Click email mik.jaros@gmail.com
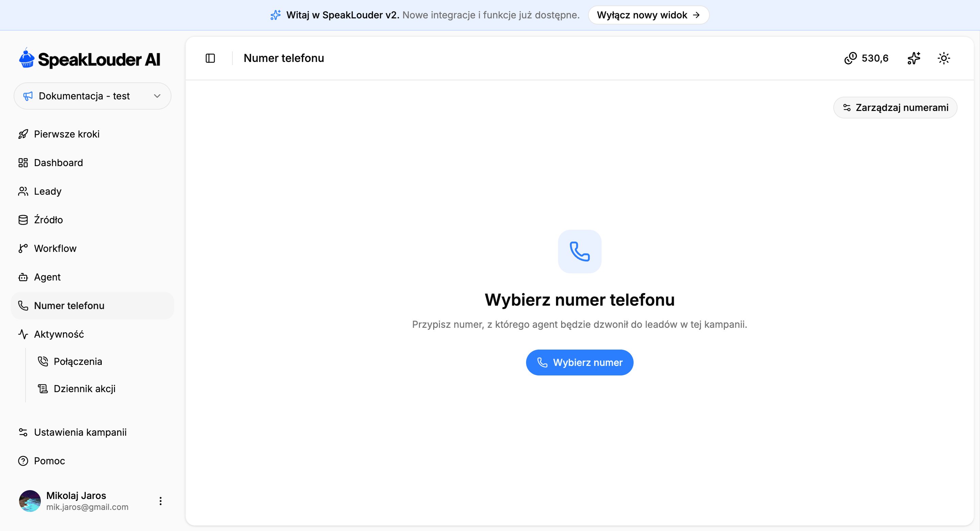The image size is (980, 531). coord(87,507)
